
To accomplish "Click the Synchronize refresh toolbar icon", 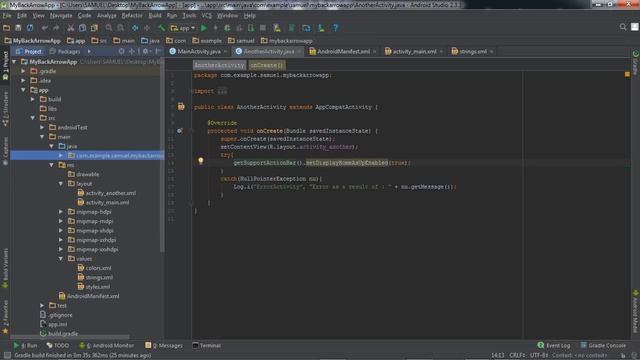I will [x=30, y=28].
